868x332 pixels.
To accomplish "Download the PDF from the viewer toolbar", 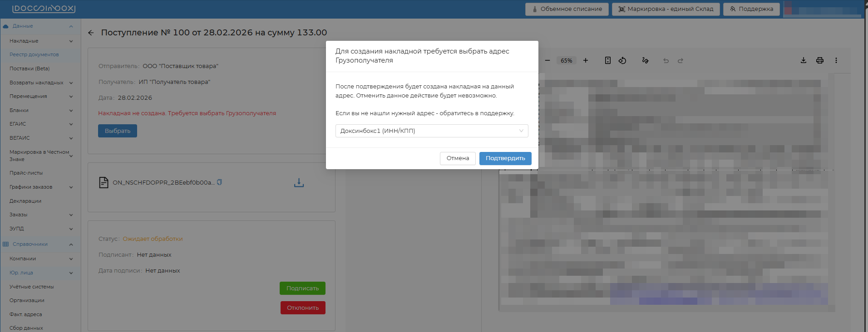I will [804, 60].
